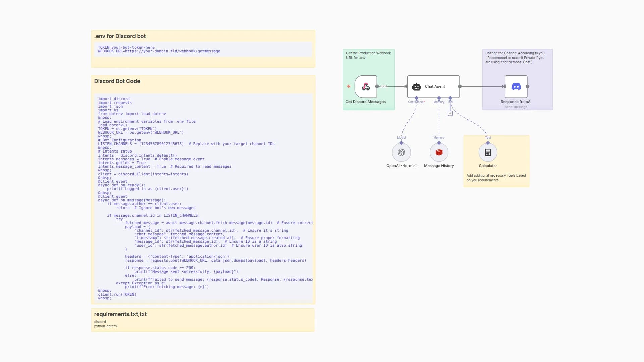Open the Message History Redis node
This screenshot has height=362, width=644.
439,152
